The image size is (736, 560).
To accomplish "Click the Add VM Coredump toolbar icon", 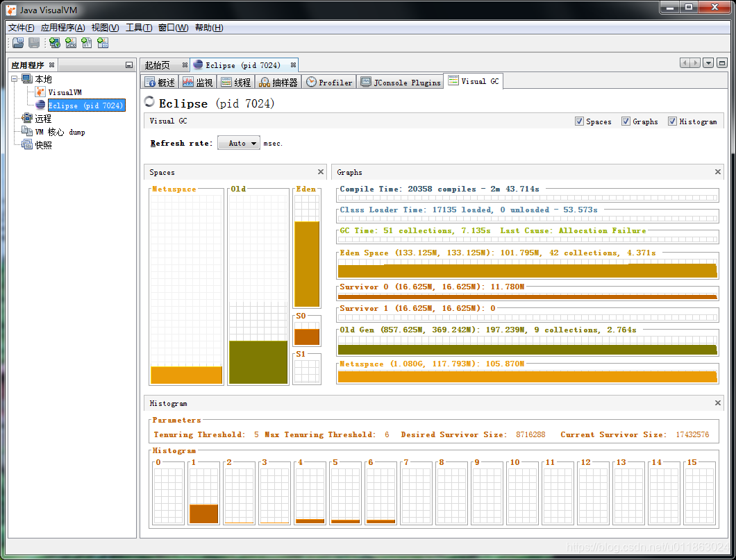I will [87, 43].
